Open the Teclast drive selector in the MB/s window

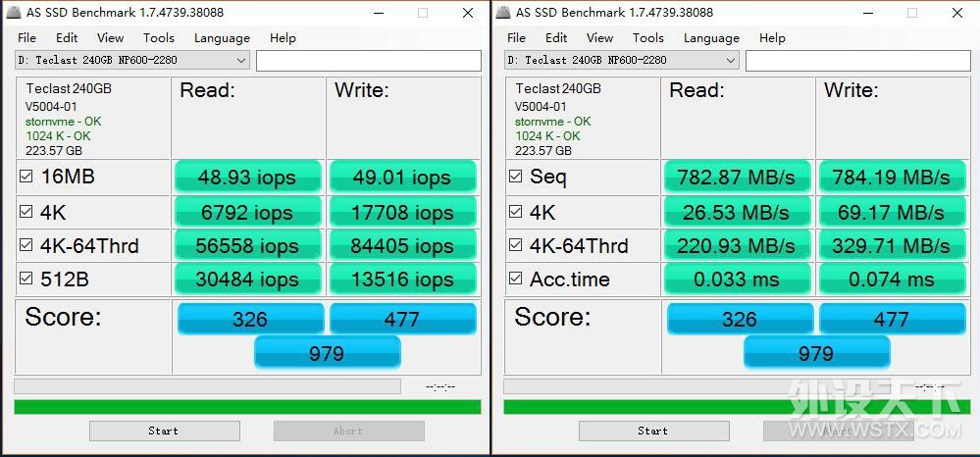731,61
